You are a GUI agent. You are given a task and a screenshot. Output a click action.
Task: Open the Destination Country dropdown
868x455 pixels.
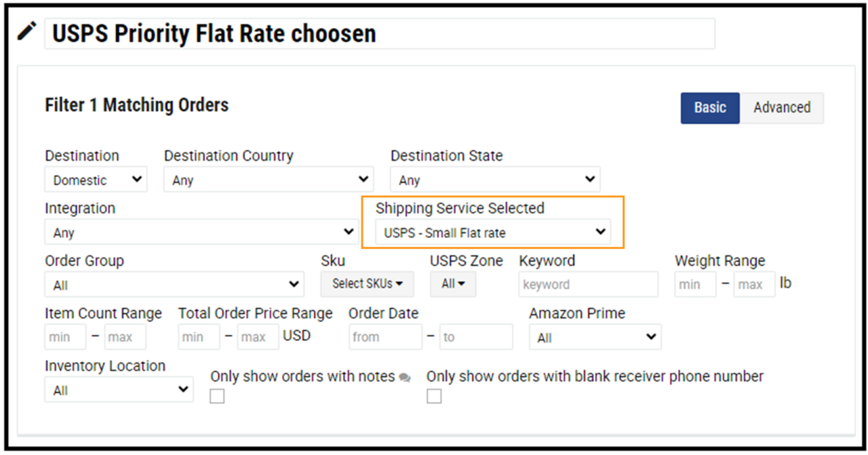(268, 179)
